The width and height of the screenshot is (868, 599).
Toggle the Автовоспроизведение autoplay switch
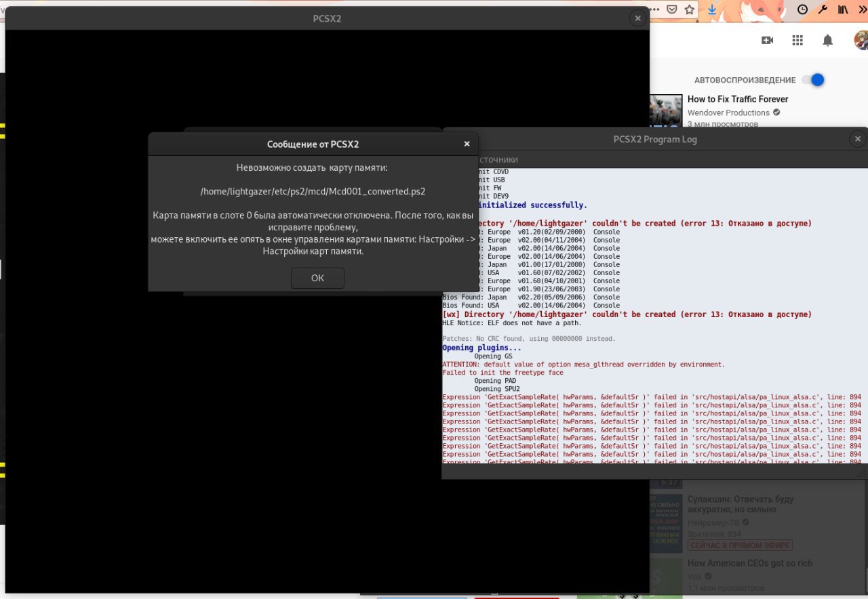812,80
